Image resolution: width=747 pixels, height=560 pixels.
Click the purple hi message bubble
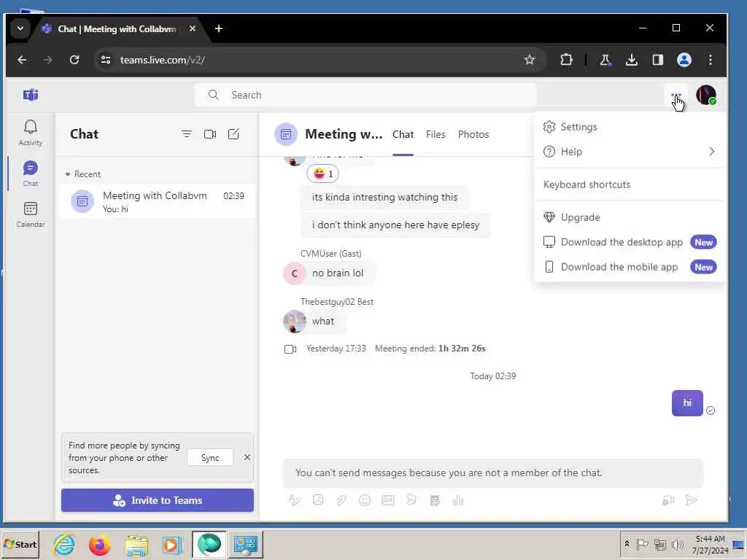[x=687, y=402]
